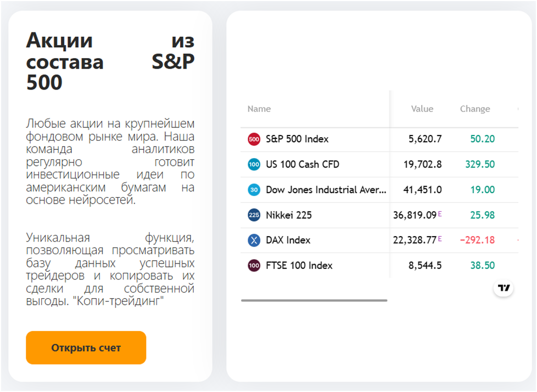
Task: Click the Name column header
Action: click(259, 109)
